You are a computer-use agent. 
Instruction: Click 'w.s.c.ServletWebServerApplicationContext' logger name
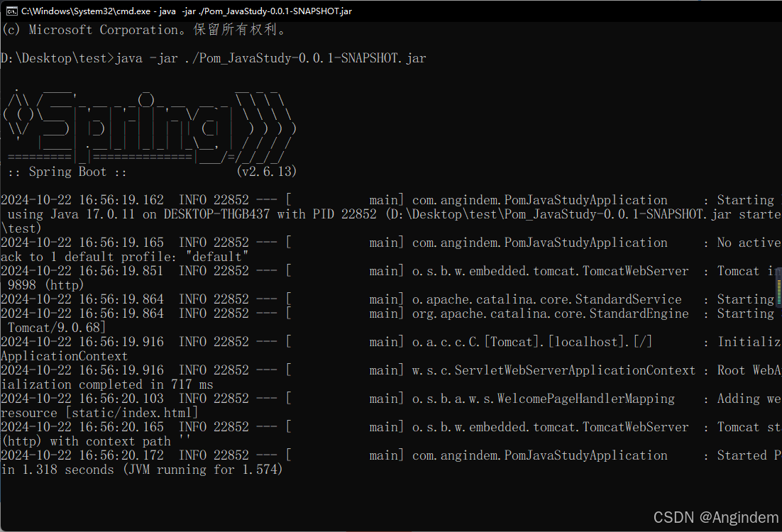coord(554,370)
